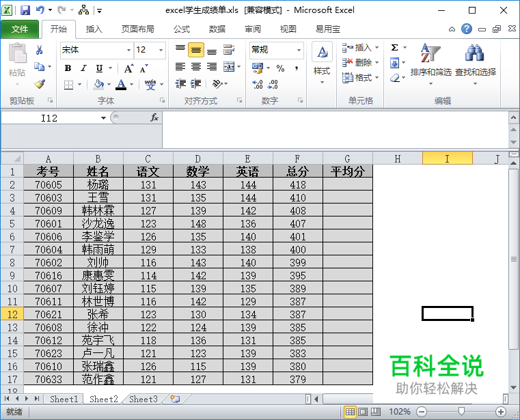
Task: Wrap text in the cell
Action: point(229,50)
